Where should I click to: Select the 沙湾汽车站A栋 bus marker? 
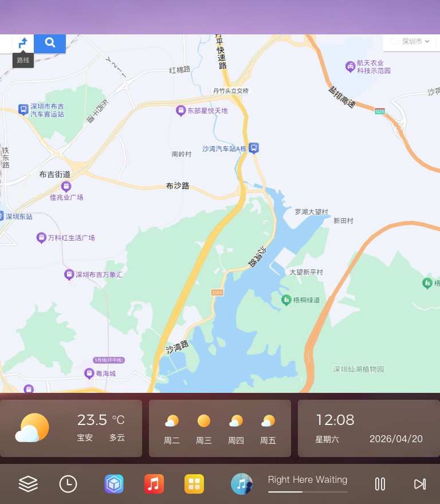click(x=254, y=148)
